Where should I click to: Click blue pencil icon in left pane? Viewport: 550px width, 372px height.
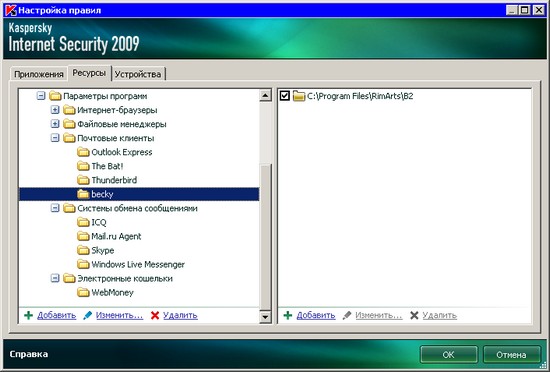[x=87, y=315]
